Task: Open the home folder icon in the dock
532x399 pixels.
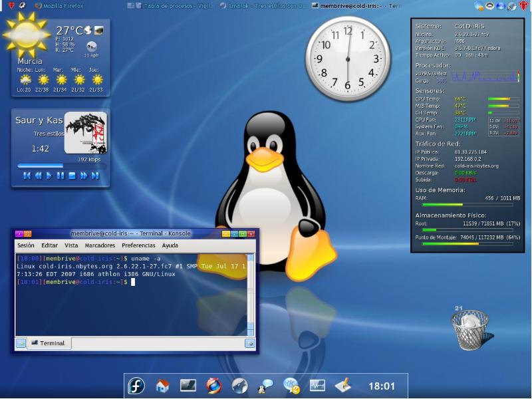Action: click(x=162, y=386)
